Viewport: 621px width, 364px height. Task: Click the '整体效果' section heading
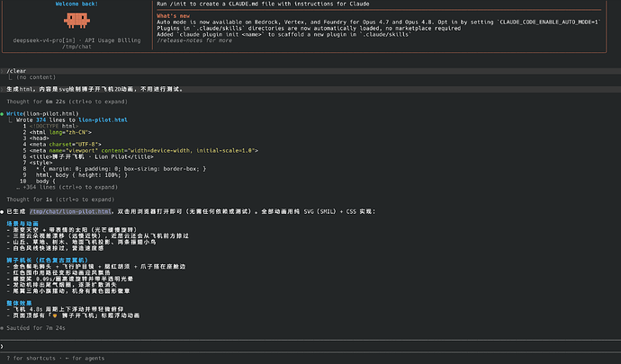coord(19,304)
